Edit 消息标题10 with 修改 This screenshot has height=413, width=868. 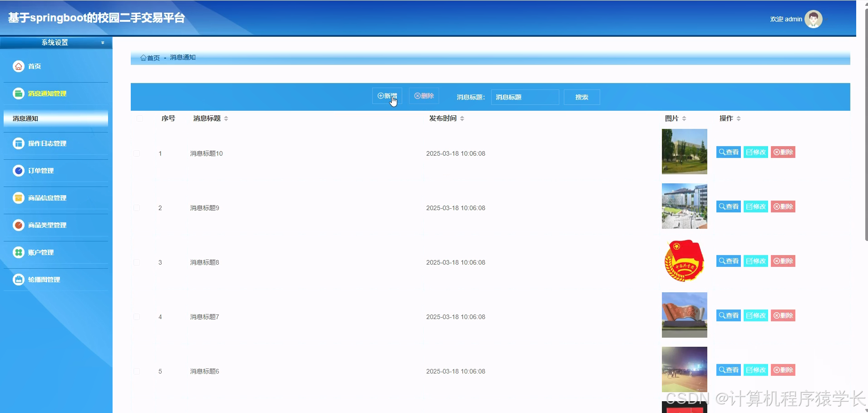pyautogui.click(x=756, y=152)
